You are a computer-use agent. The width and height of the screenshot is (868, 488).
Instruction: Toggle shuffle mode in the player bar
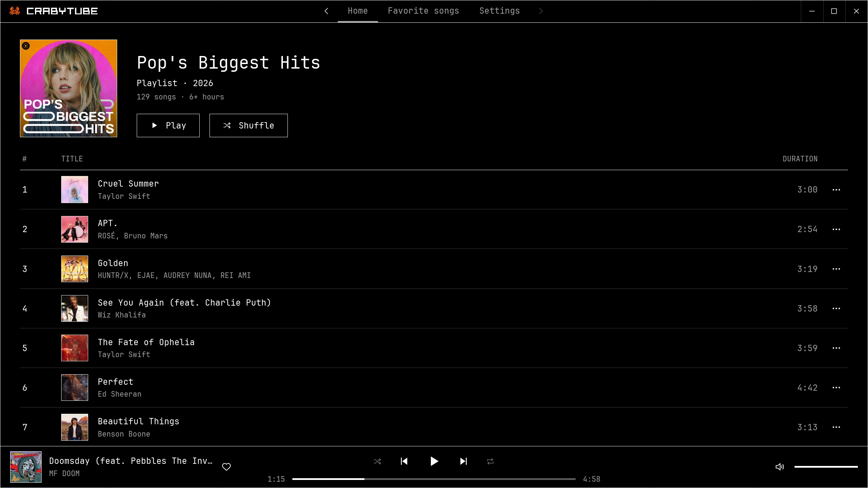[377, 461]
